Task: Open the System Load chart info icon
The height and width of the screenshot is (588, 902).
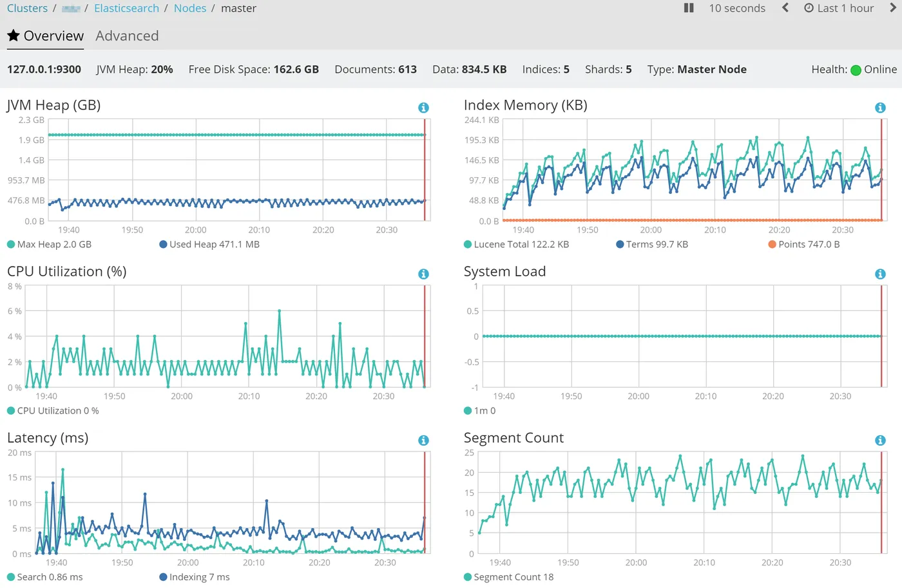Action: pyautogui.click(x=880, y=274)
